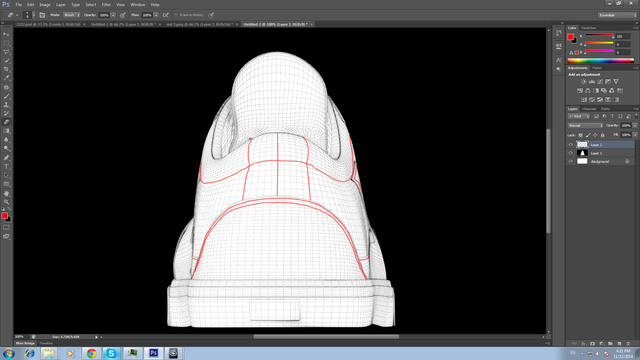This screenshot has height=360, width=640.
Task: Switch to the Swatches tab
Action: 588,28
